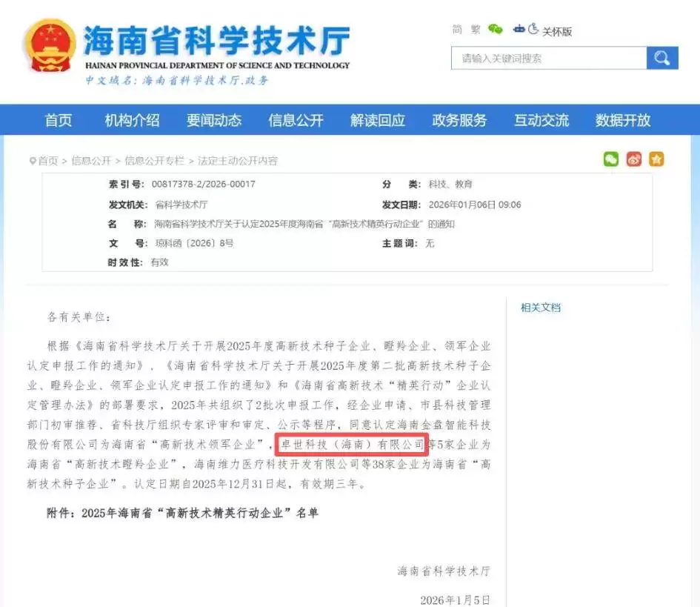Open the WeChat icon in header

pyautogui.click(x=495, y=30)
